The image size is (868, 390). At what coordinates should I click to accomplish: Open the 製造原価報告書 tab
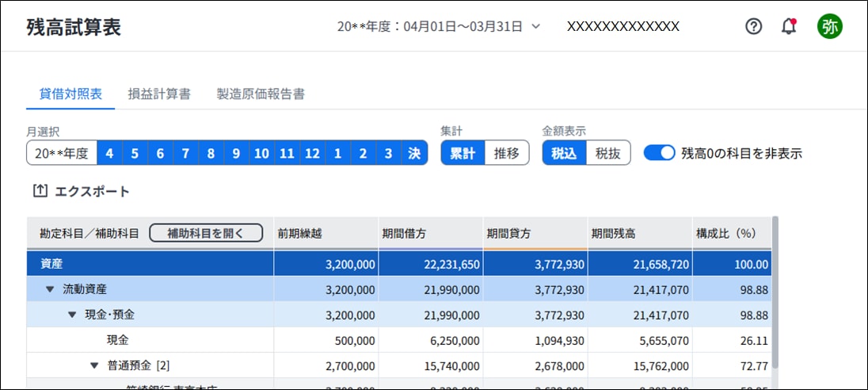[261, 94]
